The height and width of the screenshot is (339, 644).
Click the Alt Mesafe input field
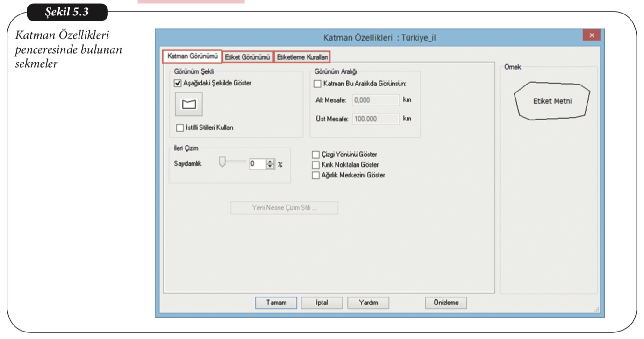(x=376, y=100)
